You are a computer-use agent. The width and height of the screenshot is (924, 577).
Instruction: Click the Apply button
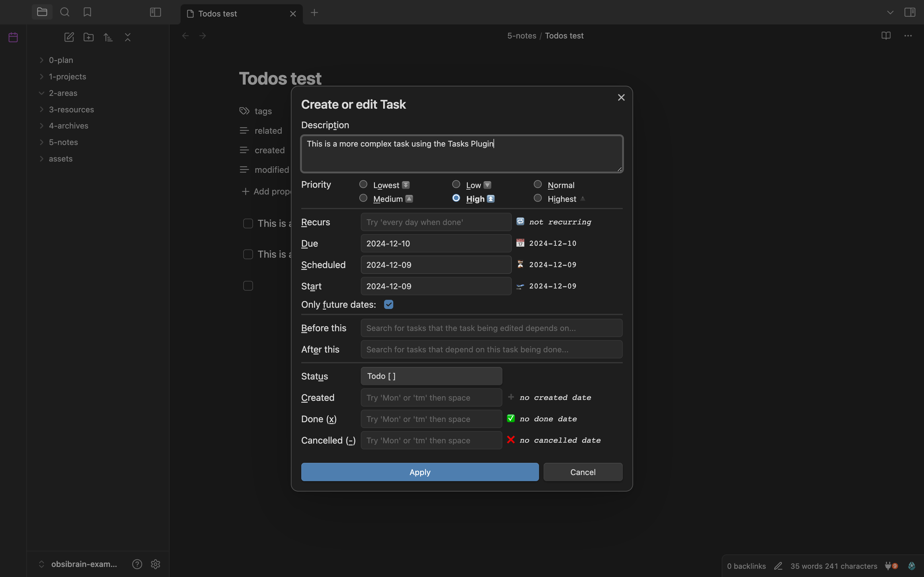(x=420, y=472)
